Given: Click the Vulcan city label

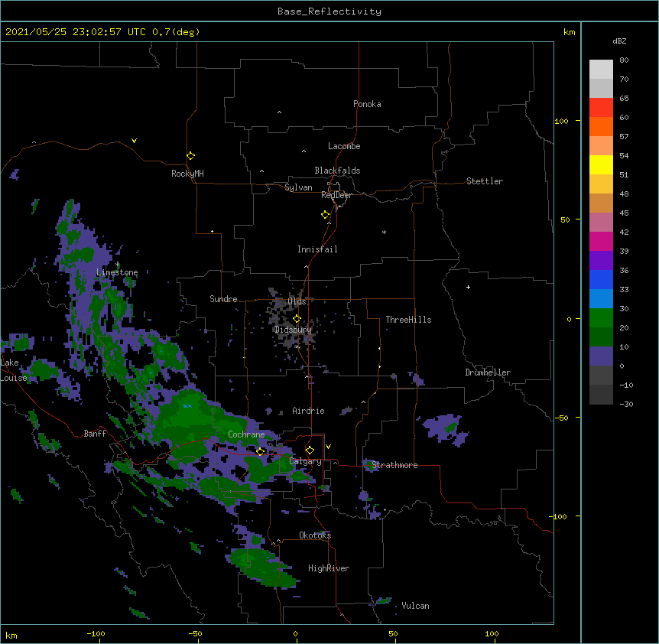Looking at the screenshot, I should click(x=415, y=606).
